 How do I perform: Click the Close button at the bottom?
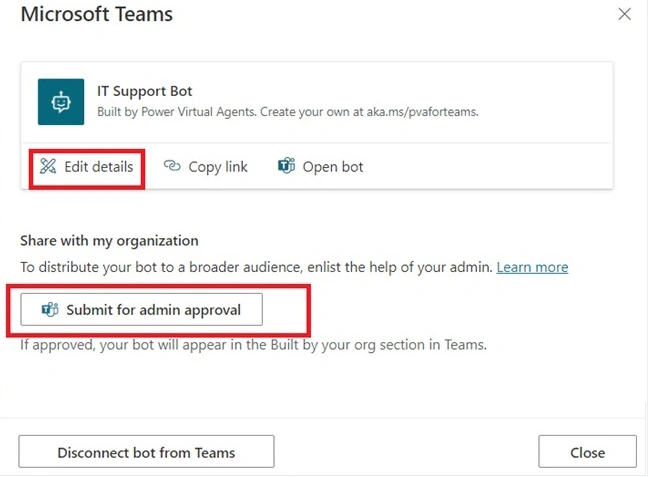tap(587, 451)
